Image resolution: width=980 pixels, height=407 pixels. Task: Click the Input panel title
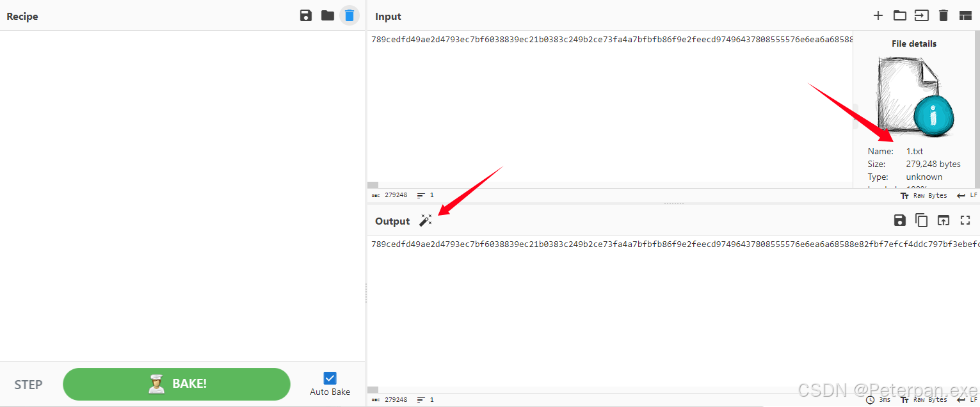pyautogui.click(x=389, y=17)
